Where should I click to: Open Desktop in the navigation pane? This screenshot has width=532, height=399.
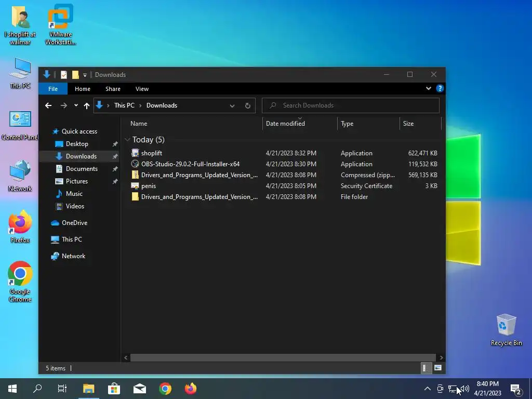[x=77, y=144]
